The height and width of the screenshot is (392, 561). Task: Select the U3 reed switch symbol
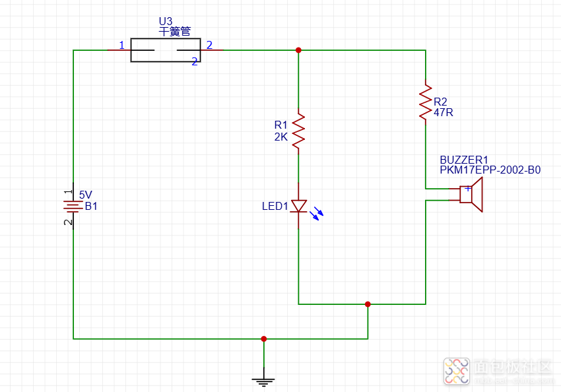[165, 50]
